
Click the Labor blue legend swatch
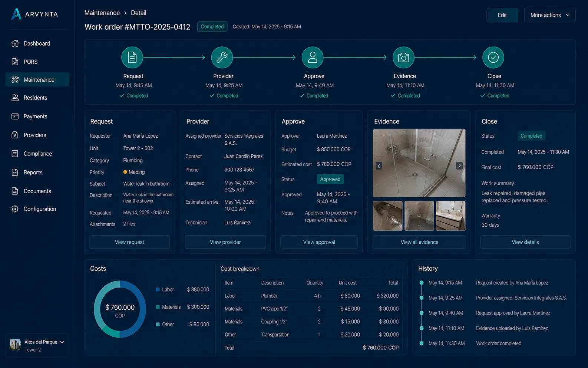[158, 289]
